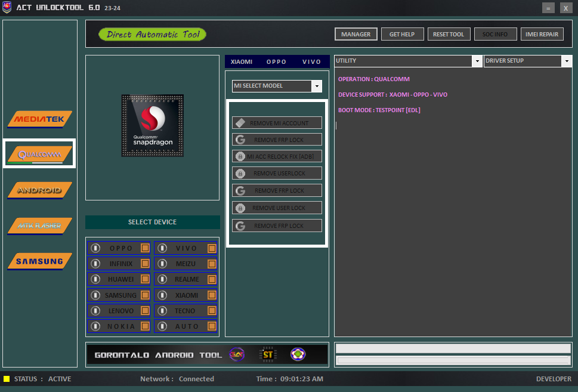Click the SELECT DEVICE header

click(x=153, y=222)
